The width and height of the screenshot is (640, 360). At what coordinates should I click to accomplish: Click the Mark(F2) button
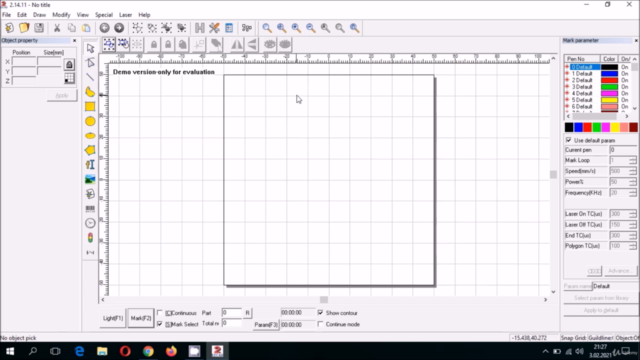pos(141,318)
